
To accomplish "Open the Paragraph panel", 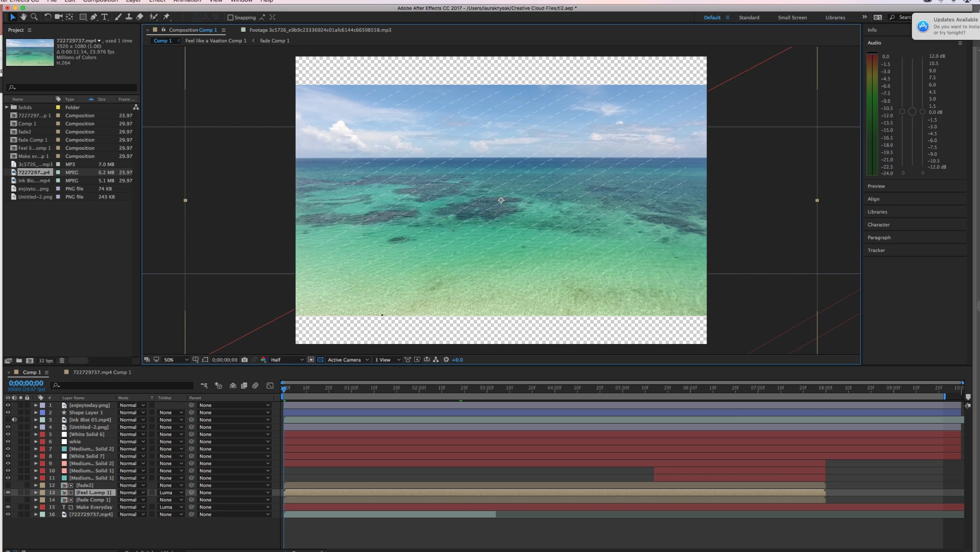I will click(x=879, y=238).
